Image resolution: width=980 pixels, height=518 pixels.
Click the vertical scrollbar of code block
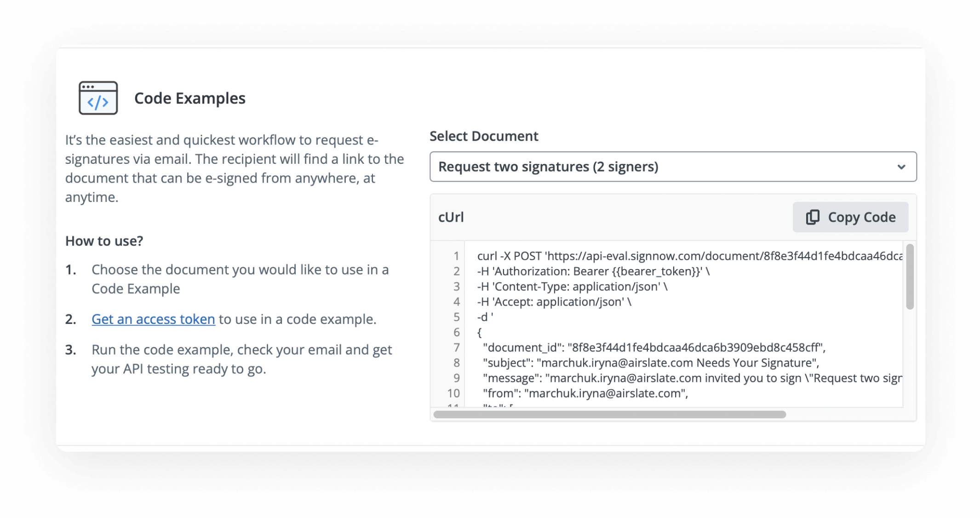coord(910,277)
